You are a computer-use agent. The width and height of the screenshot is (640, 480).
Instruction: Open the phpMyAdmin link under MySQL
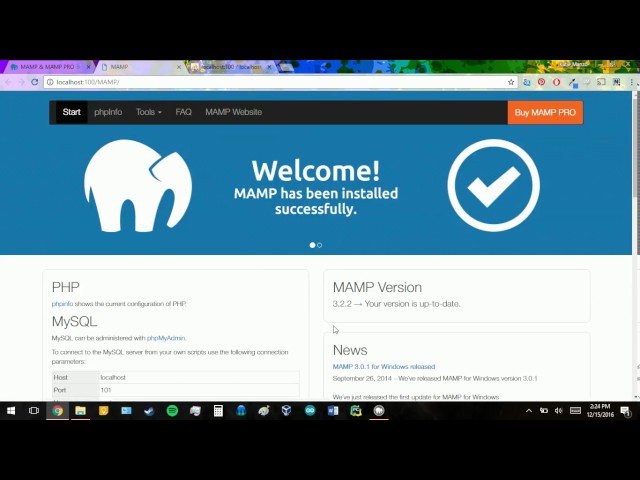166,338
